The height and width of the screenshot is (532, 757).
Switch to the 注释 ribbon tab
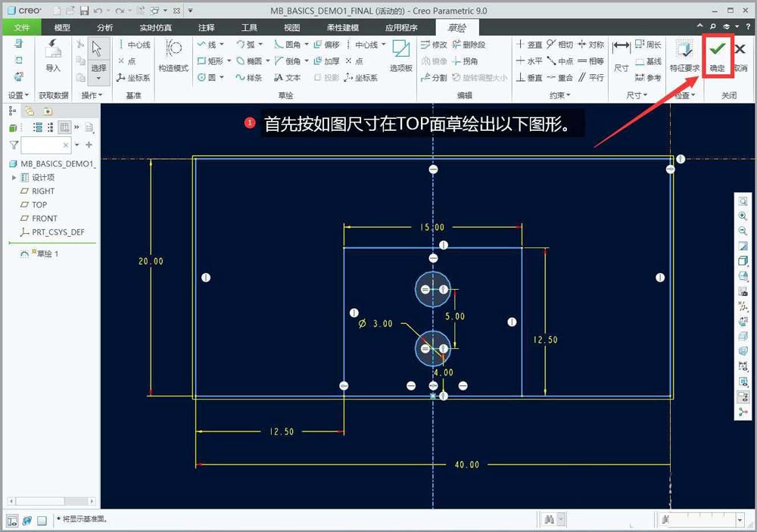(206, 27)
